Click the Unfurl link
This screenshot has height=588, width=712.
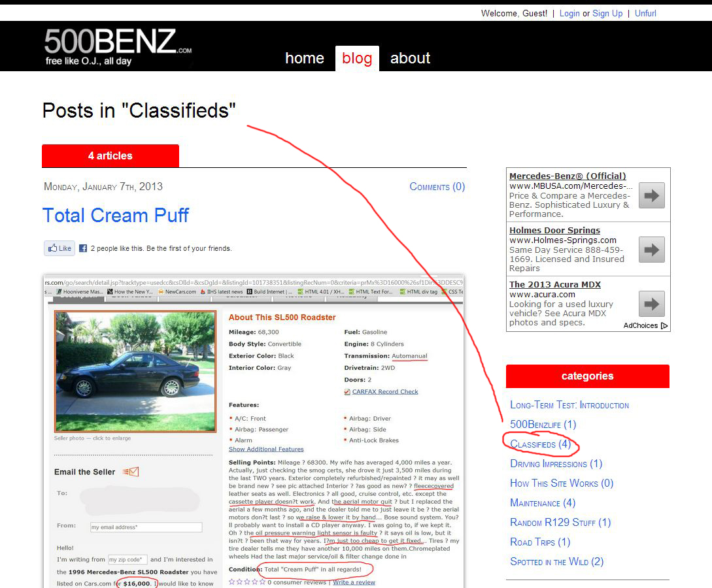[645, 13]
